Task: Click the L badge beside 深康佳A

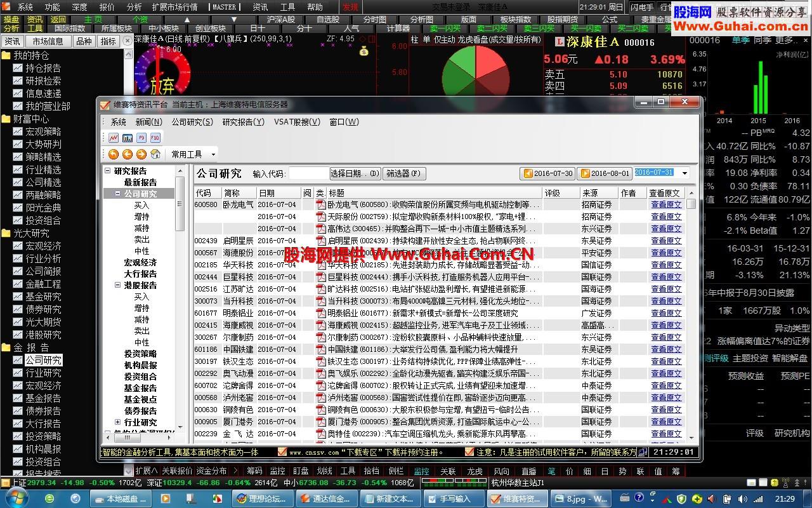Action: click(x=560, y=42)
